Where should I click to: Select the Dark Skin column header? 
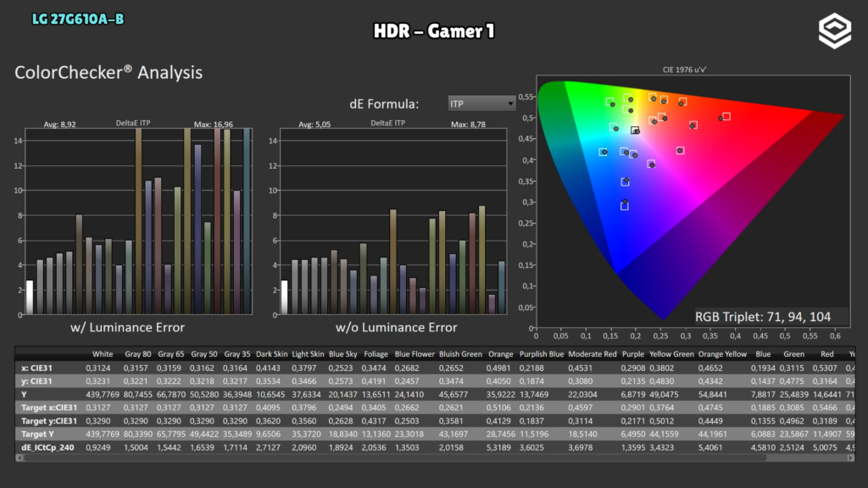coord(272,354)
